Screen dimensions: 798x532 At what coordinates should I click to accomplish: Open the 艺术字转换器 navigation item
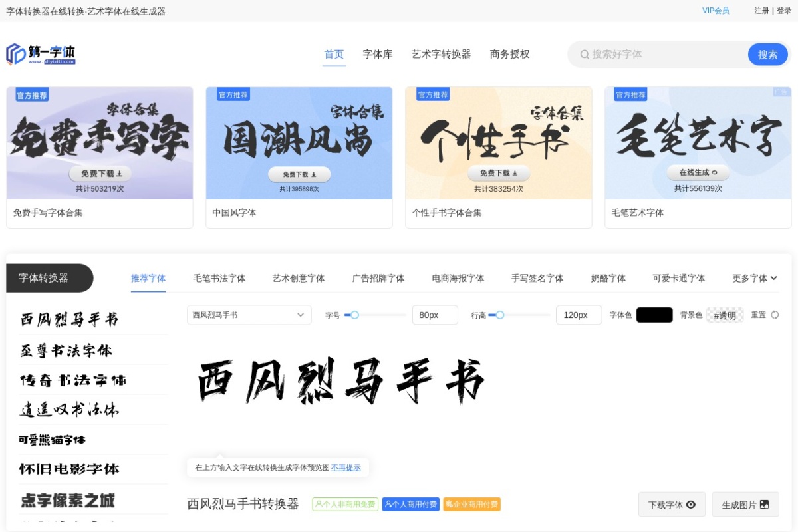pyautogui.click(x=441, y=55)
